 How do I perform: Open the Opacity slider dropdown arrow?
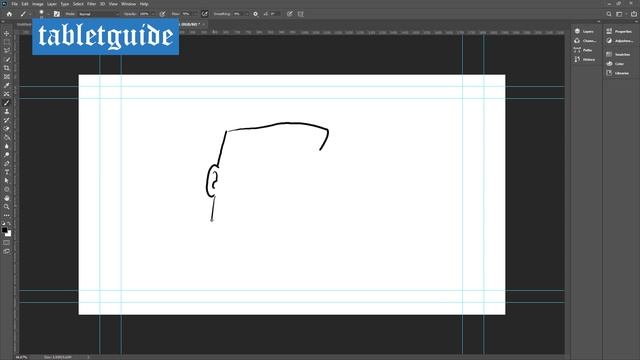pos(153,14)
